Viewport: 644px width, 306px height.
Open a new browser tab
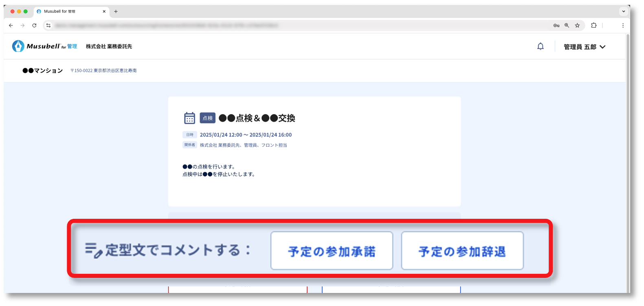click(116, 11)
